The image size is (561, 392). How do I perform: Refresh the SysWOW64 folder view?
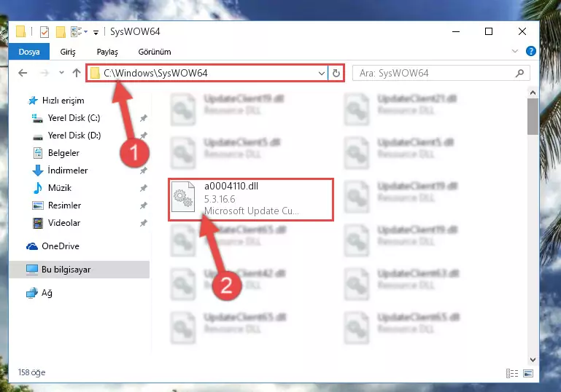tap(336, 74)
